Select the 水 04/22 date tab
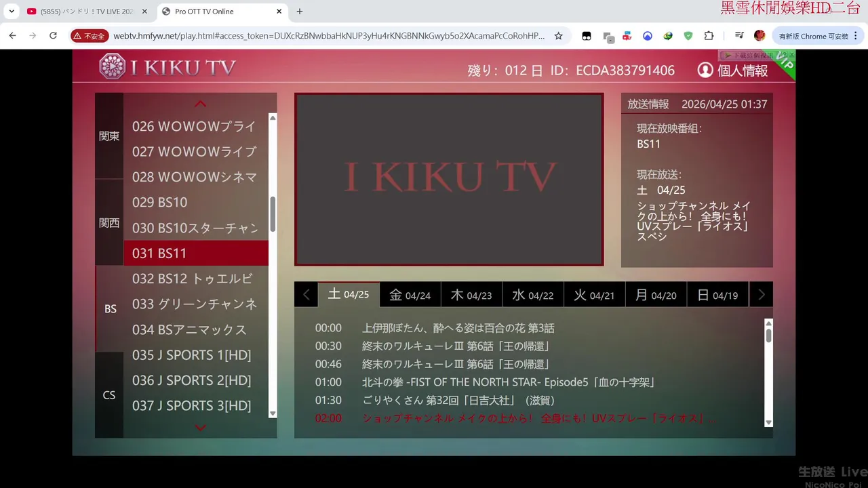This screenshot has width=868, height=488. coord(533,295)
